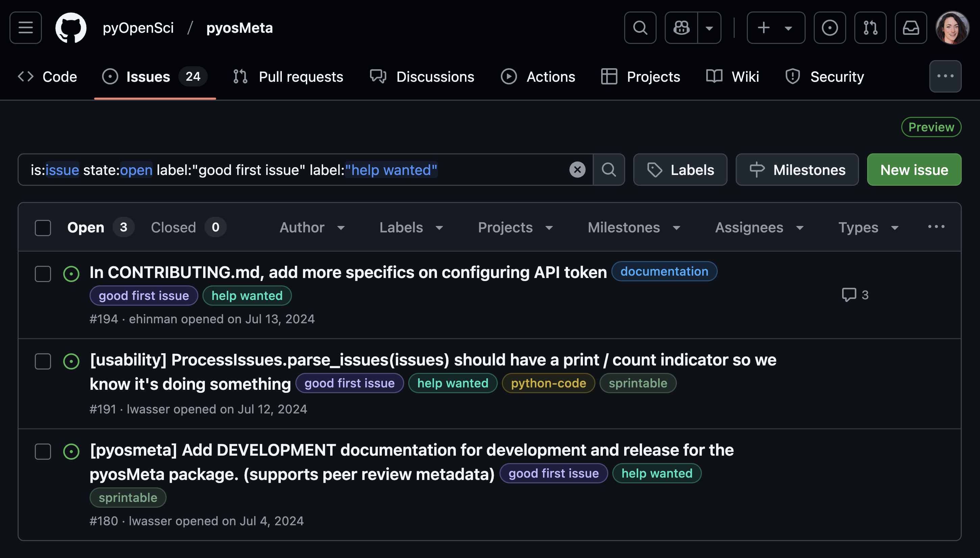Click the documentation label on issue #194
The image size is (980, 558).
click(x=664, y=271)
